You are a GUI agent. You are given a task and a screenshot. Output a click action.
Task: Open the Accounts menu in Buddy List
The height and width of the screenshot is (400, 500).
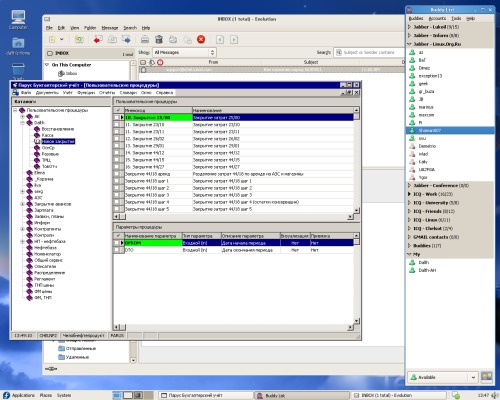(437, 18)
